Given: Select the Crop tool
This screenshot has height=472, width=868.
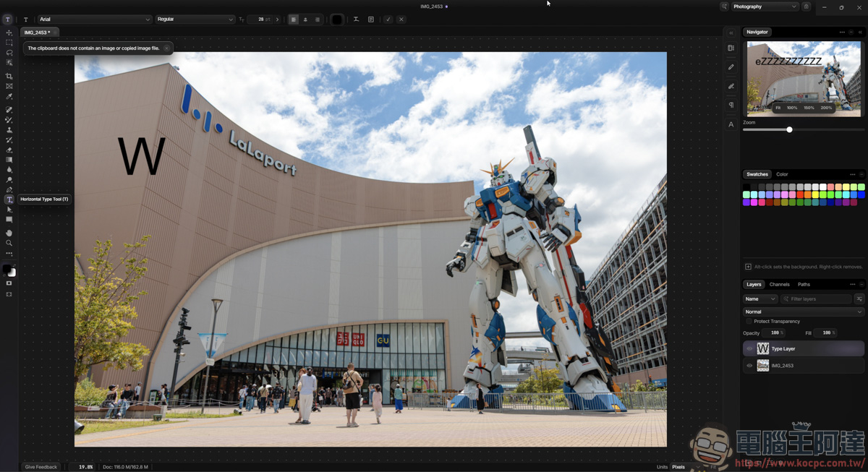Looking at the screenshot, I should click(x=9, y=76).
